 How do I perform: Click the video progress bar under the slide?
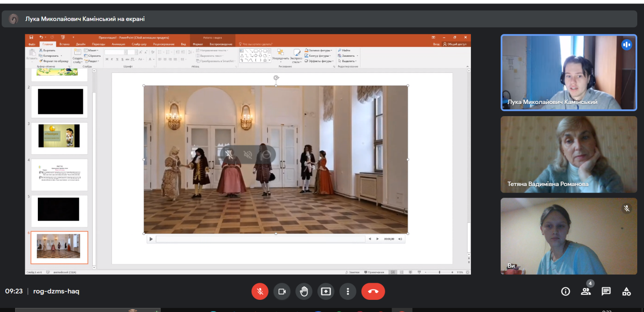[x=260, y=239]
